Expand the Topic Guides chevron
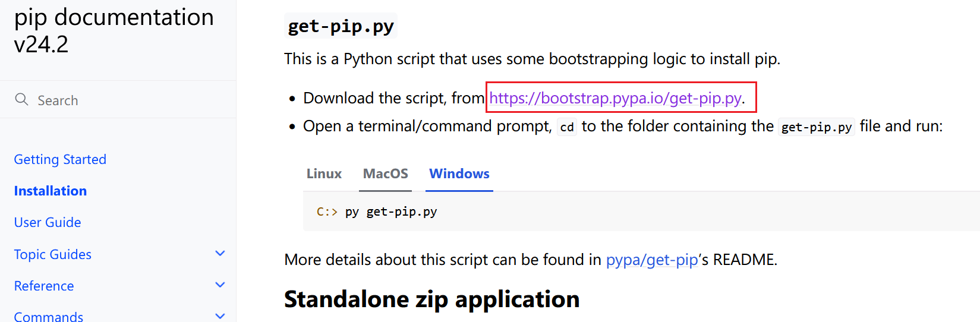Viewport: 980px width, 322px height. click(220, 254)
